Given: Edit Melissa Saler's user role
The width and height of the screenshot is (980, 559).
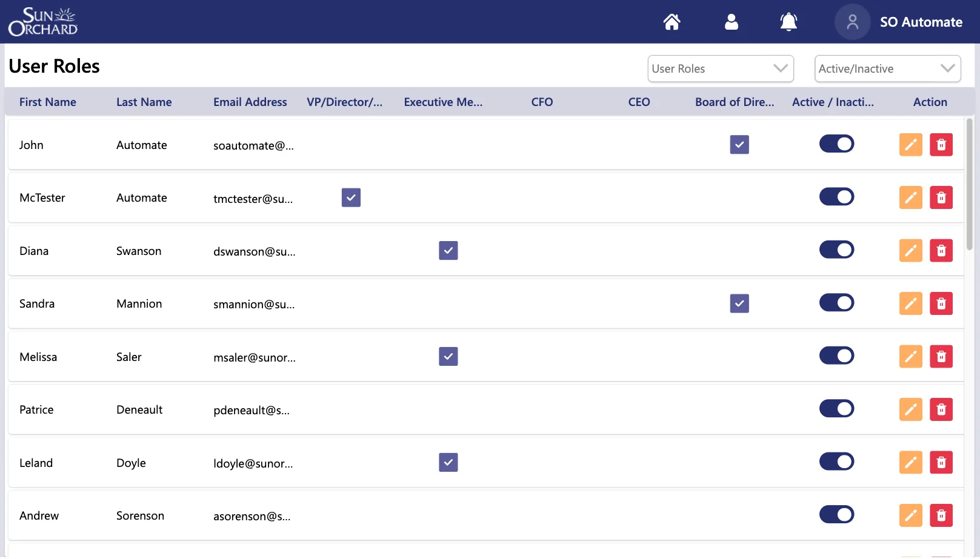Looking at the screenshot, I should [x=910, y=356].
